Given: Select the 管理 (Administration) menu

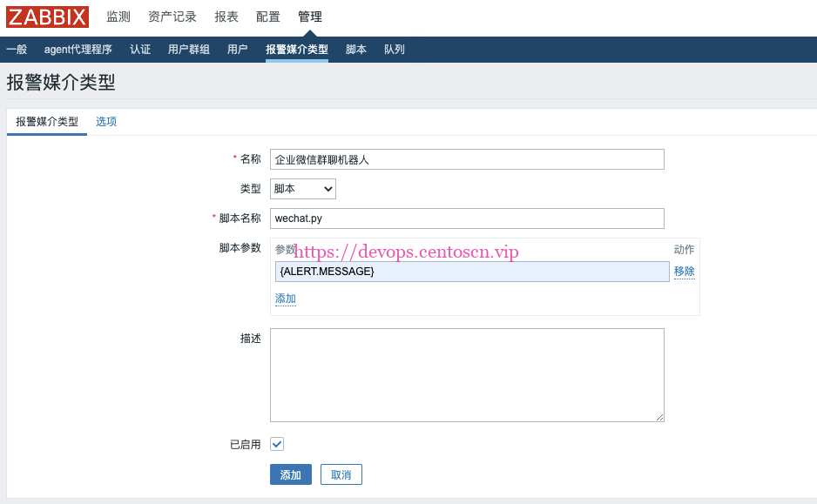Looking at the screenshot, I should (x=309, y=16).
